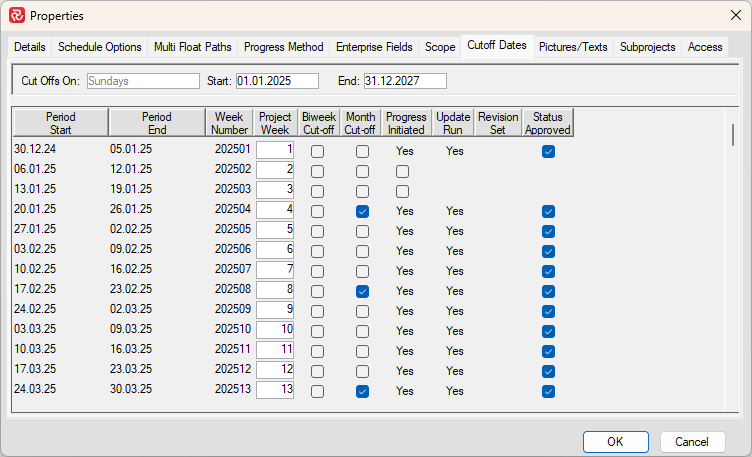Toggle Progress Initiated checkbox for week 202503

tap(402, 191)
